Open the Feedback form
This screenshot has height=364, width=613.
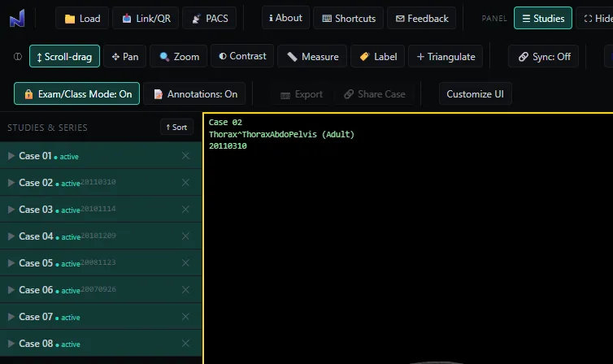coord(422,19)
